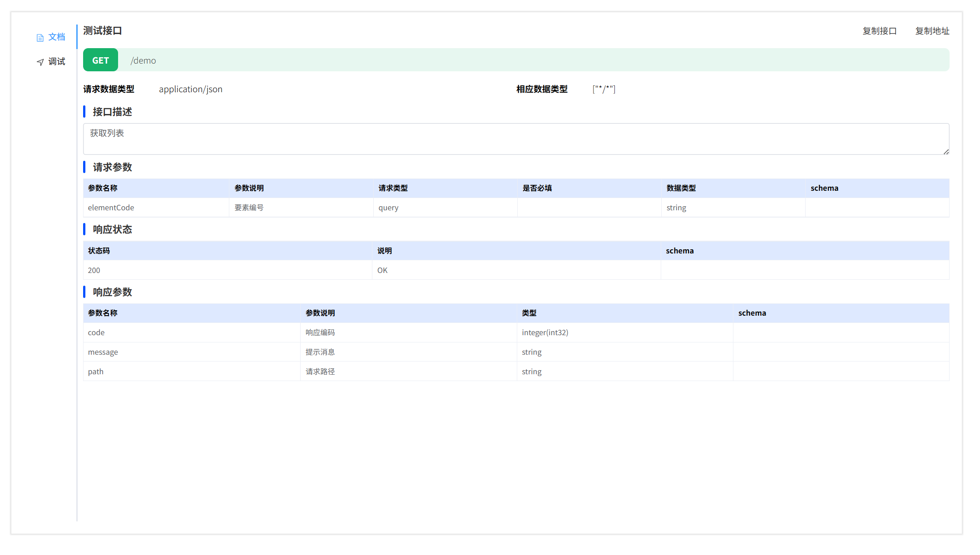The height and width of the screenshot is (555, 980).
Task: Click the 请求类型 column header
Action: pos(393,188)
